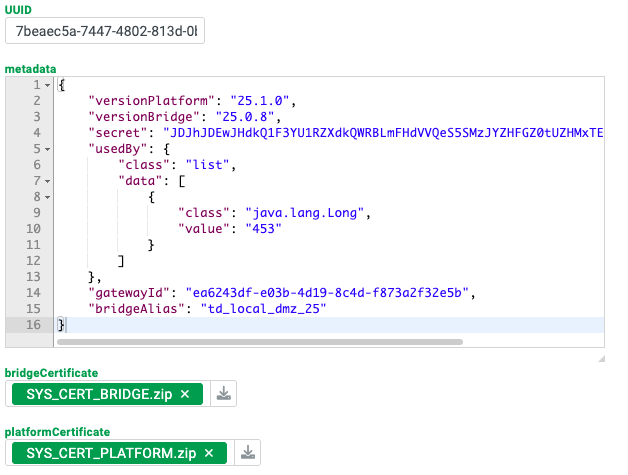Download the SYS_CERT_PLATFORM.zip file
This screenshot has height=475, width=628.
pos(248,453)
